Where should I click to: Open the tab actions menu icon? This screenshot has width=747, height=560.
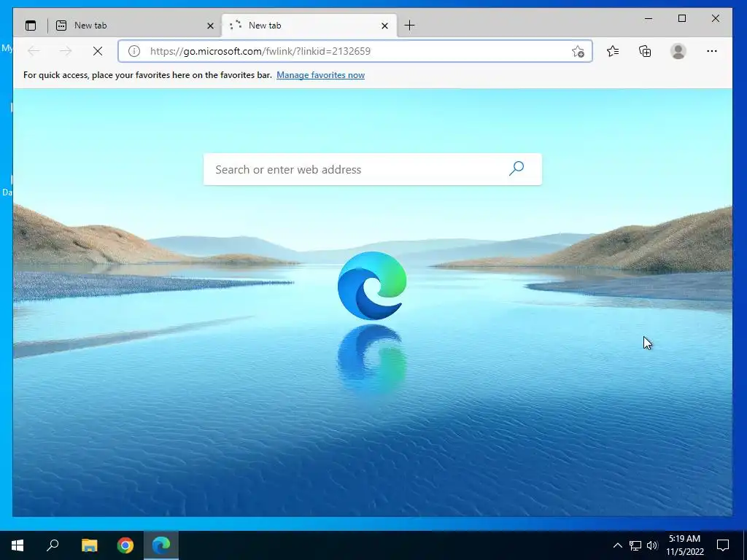tap(31, 26)
